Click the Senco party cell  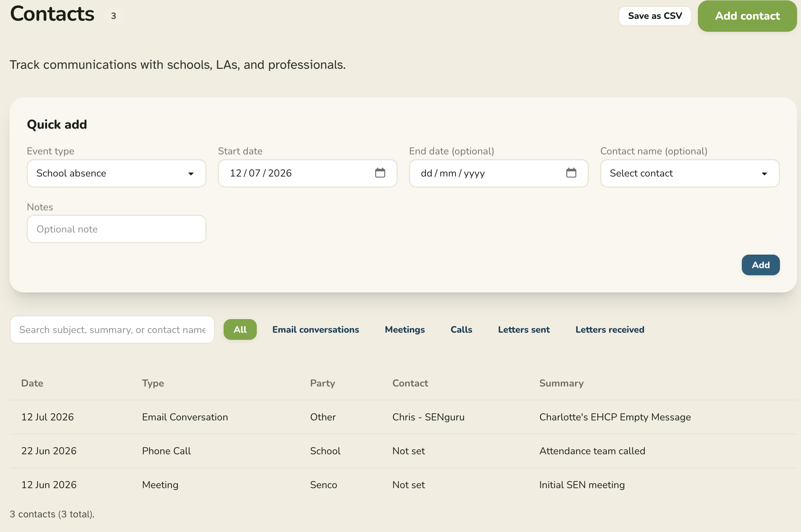tap(323, 485)
